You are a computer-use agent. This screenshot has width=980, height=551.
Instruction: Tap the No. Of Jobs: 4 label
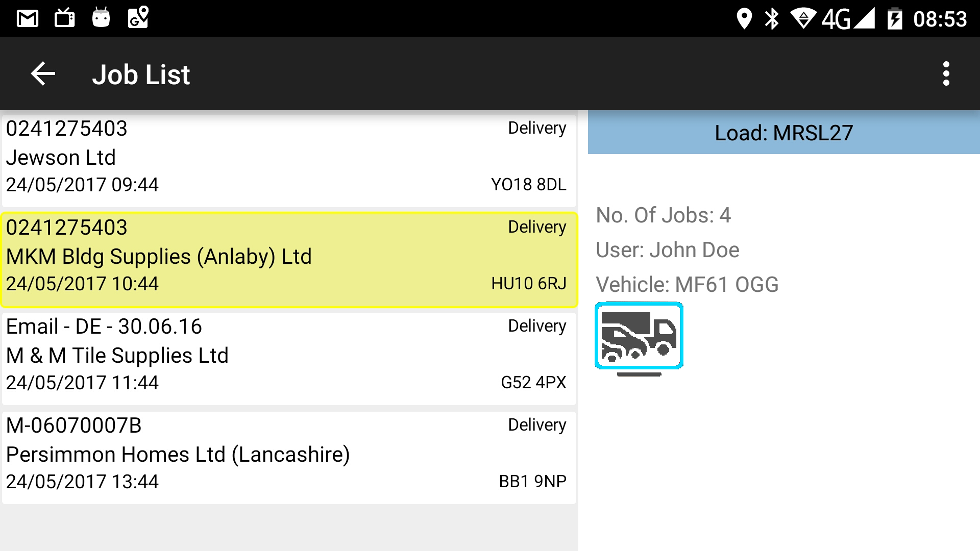coord(663,215)
